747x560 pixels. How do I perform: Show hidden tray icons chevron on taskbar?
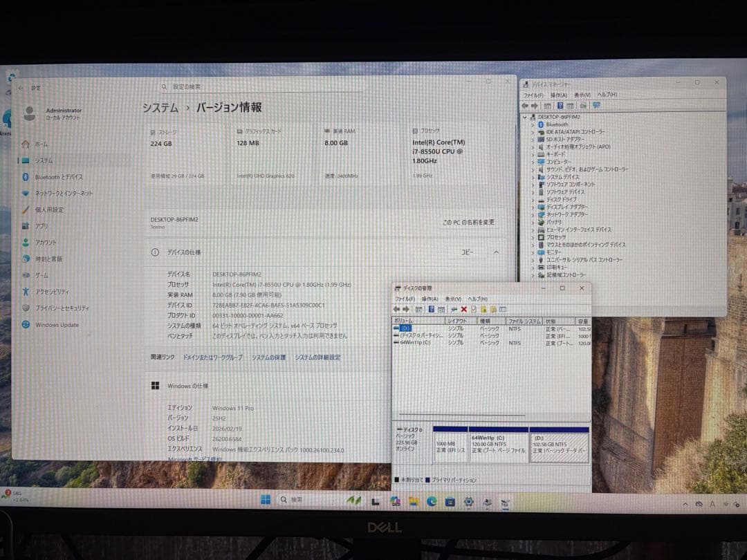click(x=685, y=504)
